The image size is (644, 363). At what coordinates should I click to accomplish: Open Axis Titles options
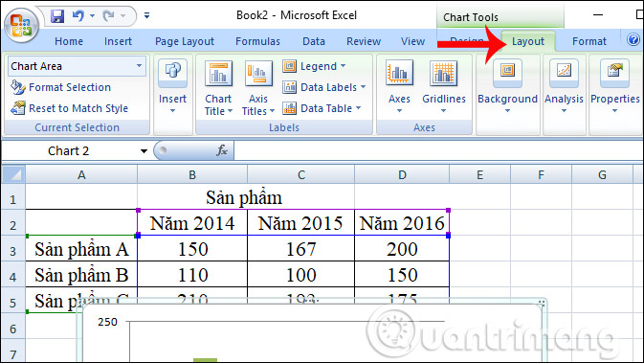pyautogui.click(x=258, y=87)
